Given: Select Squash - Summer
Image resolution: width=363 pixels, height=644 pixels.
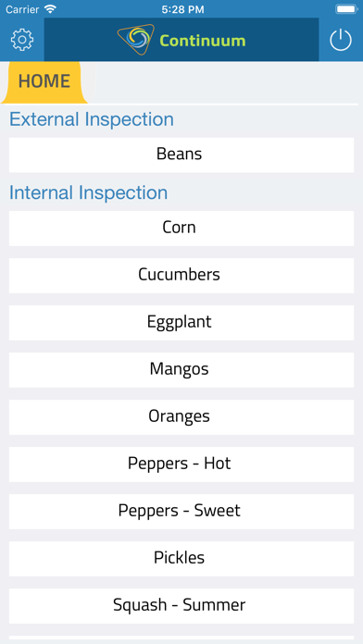Looking at the screenshot, I should tap(181, 606).
